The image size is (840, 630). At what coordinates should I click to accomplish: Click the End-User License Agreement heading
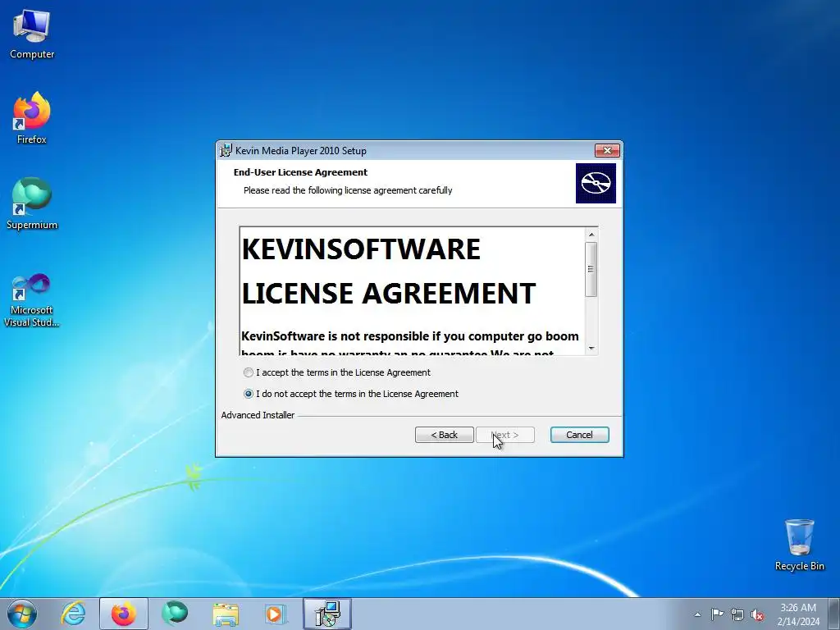click(x=300, y=172)
